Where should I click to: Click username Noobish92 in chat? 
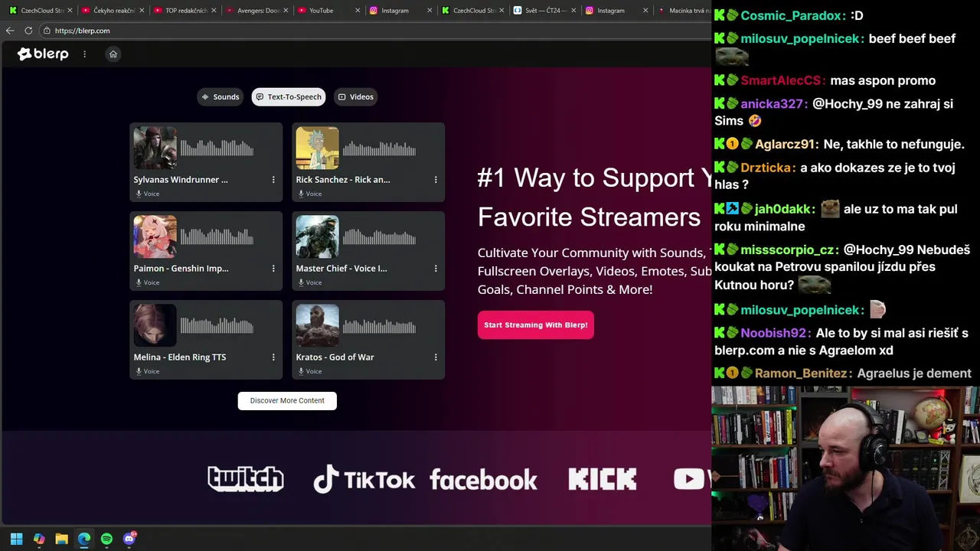point(774,333)
